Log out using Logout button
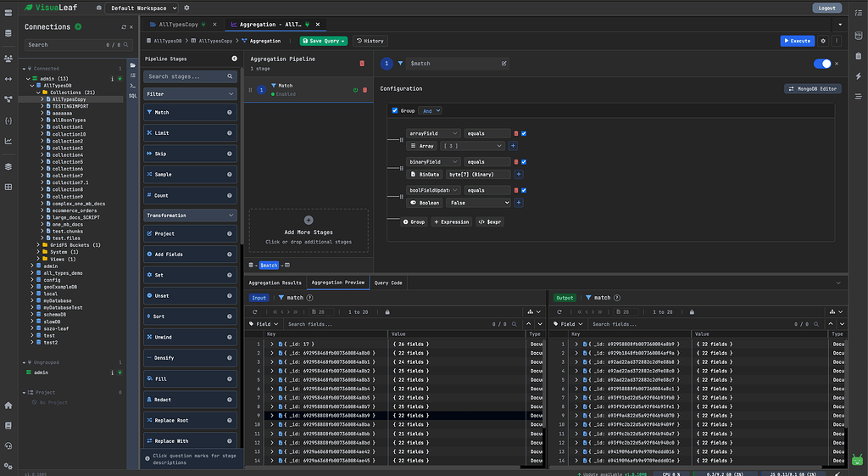The width and height of the screenshot is (868, 476). (827, 8)
